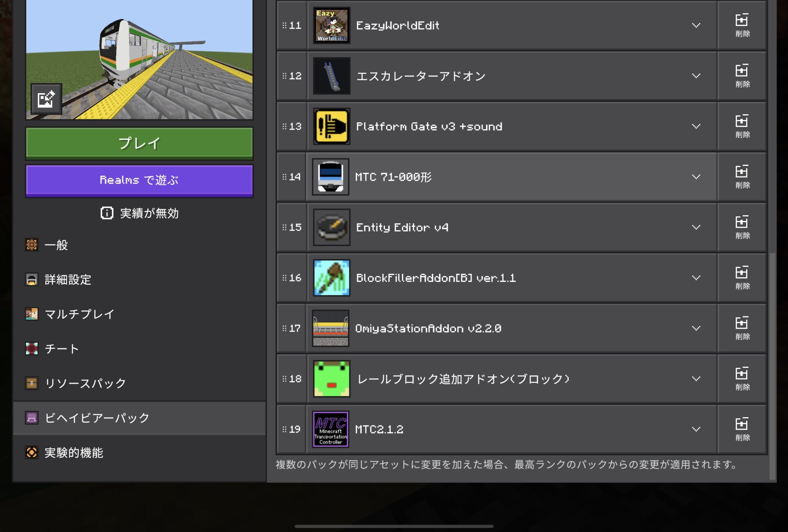Image resolution: width=788 pixels, height=532 pixels.
Task: Grab the reorder handle for pack 11
Action: 284,25
